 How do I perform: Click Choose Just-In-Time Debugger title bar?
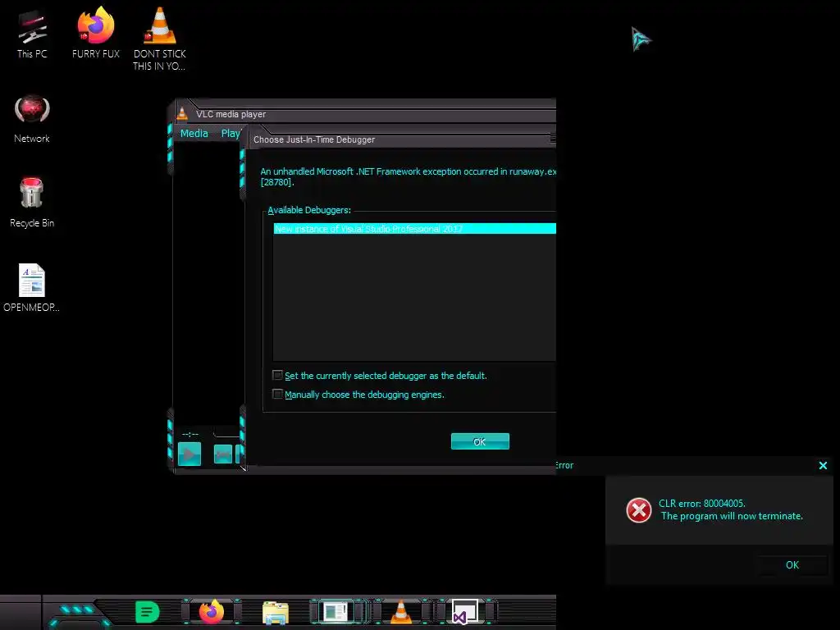[402, 139]
